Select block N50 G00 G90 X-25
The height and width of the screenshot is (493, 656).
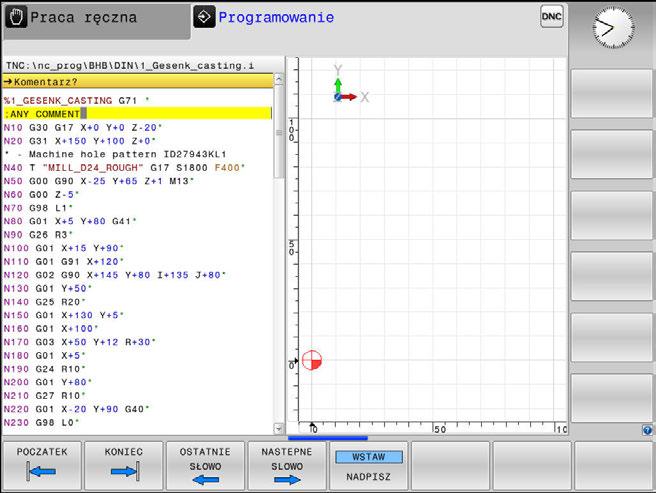pos(99,181)
